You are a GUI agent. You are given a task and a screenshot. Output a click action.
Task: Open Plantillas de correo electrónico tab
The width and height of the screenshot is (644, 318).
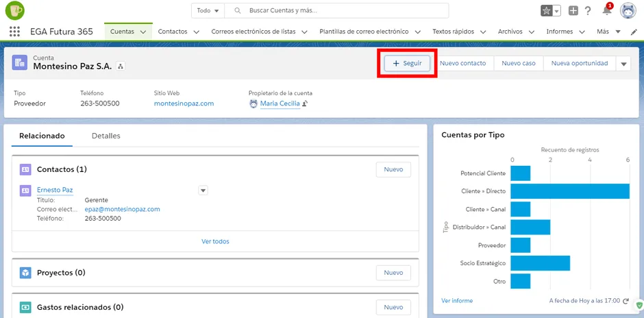(364, 32)
